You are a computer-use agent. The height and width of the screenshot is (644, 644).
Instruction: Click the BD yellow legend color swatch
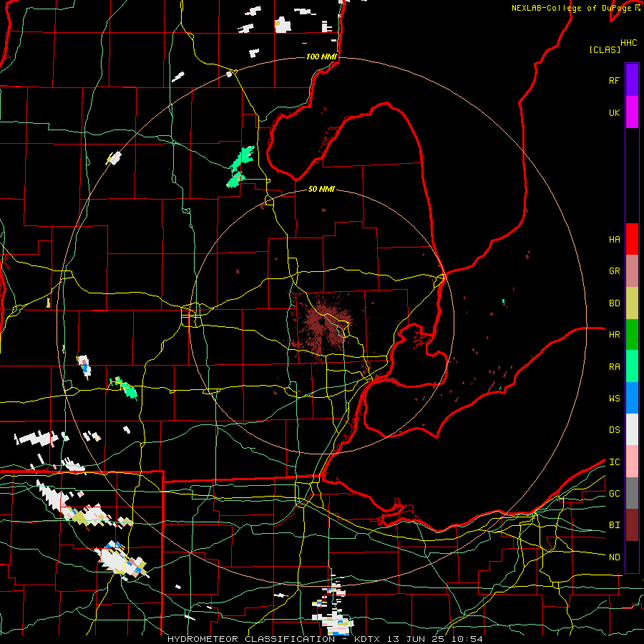click(x=632, y=303)
